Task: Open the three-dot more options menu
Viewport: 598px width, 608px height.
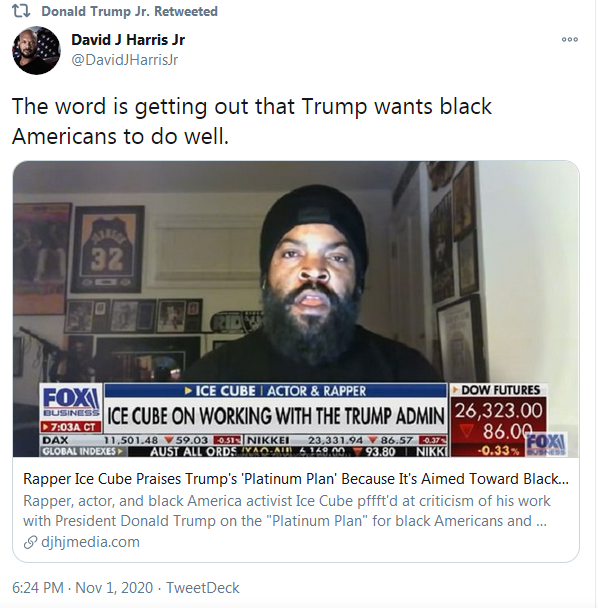Action: [570, 39]
